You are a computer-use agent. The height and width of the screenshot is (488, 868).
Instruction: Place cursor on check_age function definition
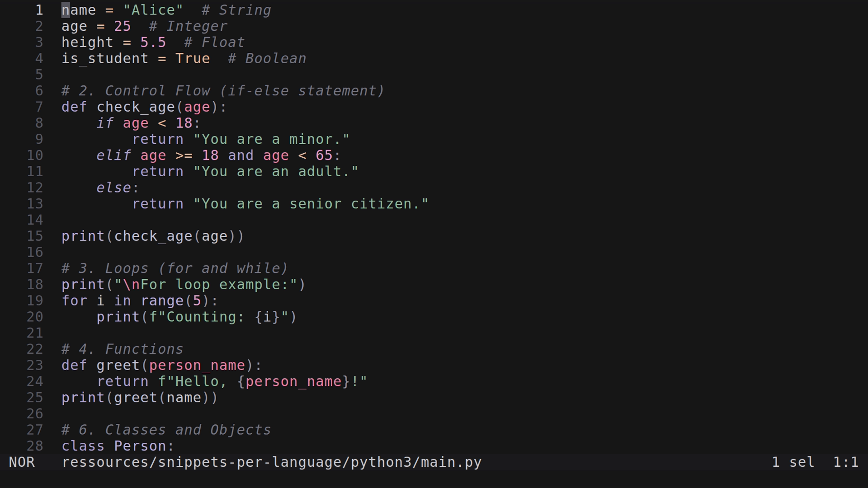[136, 107]
